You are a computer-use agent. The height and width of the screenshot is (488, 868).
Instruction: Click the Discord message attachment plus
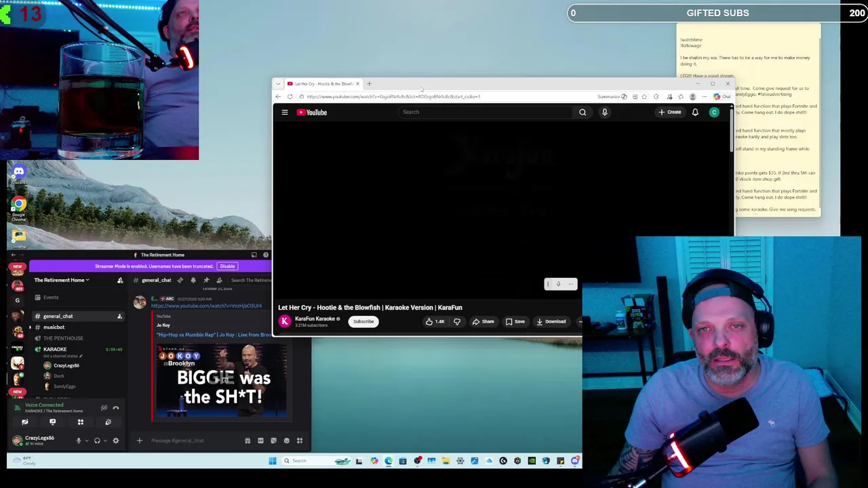point(140,441)
